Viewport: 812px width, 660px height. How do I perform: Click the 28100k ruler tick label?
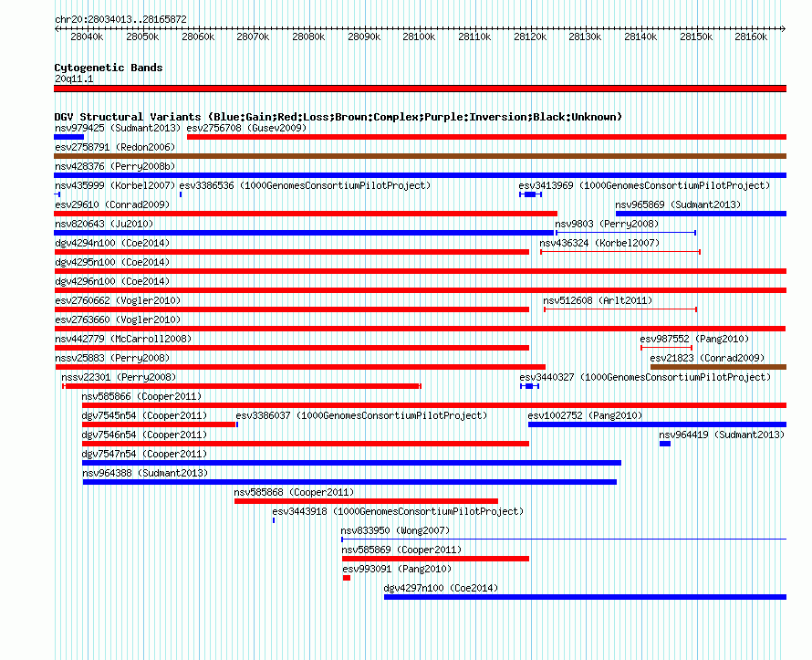[419, 37]
